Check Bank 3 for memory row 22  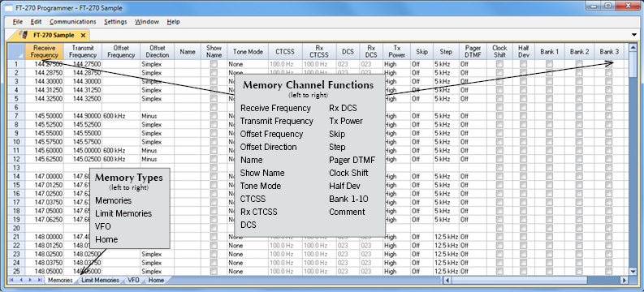pyautogui.click(x=609, y=245)
